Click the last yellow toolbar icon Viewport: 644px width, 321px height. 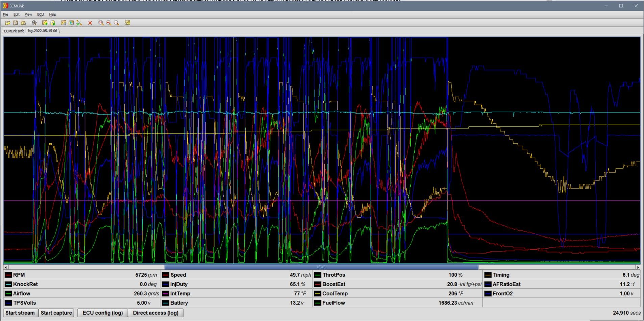[127, 23]
